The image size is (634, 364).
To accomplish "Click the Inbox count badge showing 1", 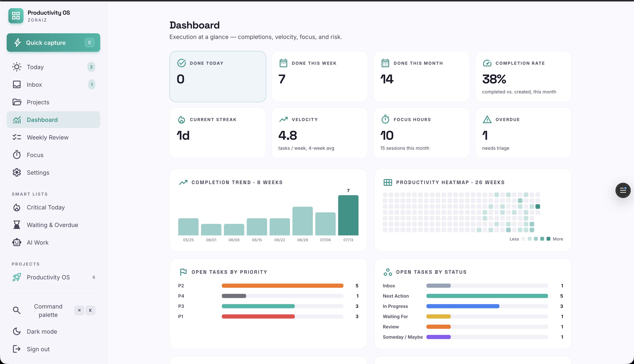I will (92, 84).
